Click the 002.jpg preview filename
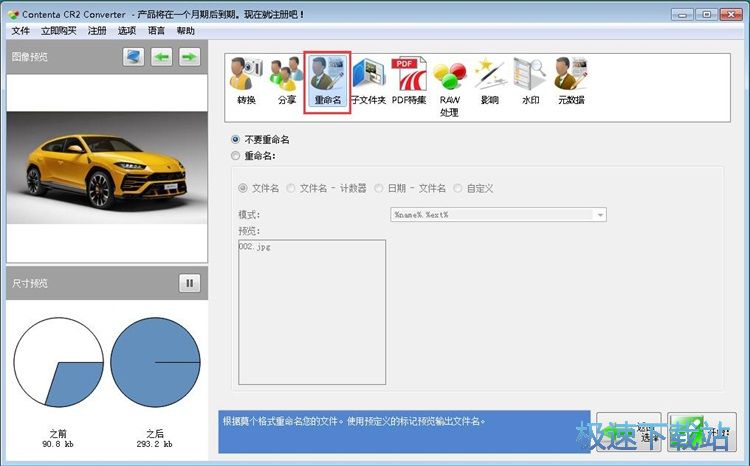 click(x=254, y=247)
